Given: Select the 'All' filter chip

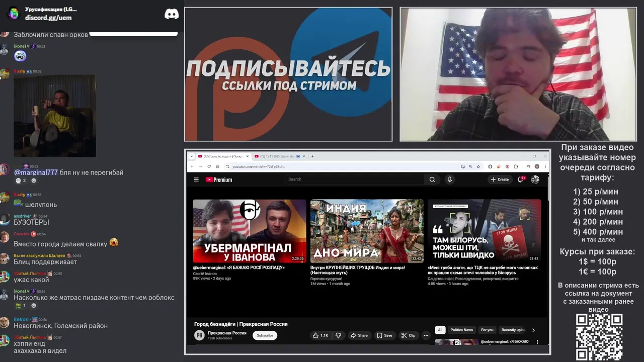Looking at the screenshot, I should pos(440,330).
